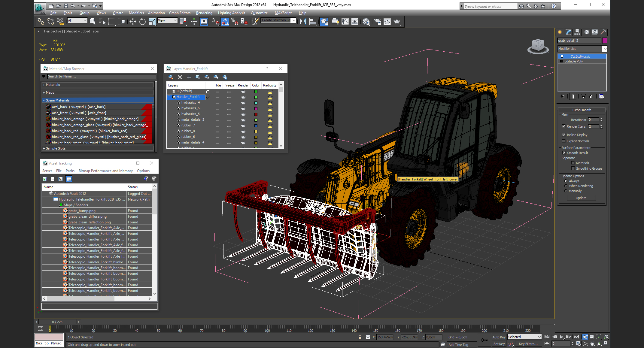
Task: Click the Add Time Tag field
Action: (x=461, y=345)
